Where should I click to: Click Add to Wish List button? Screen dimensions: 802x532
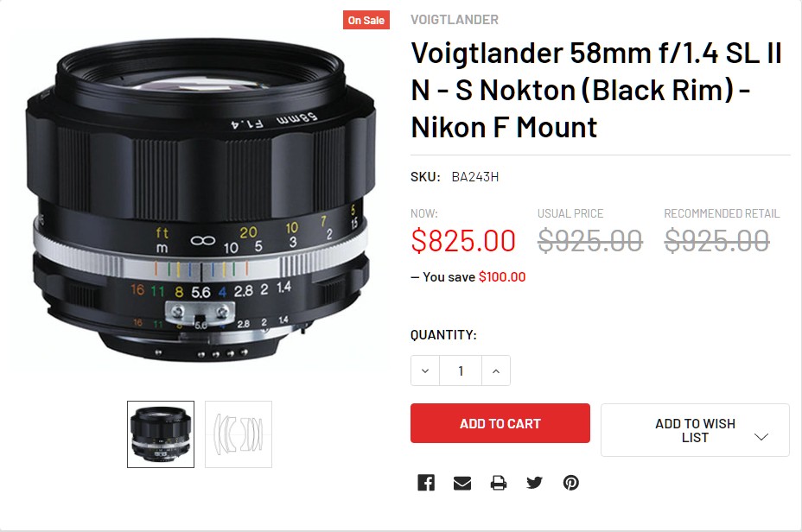pyautogui.click(x=695, y=430)
